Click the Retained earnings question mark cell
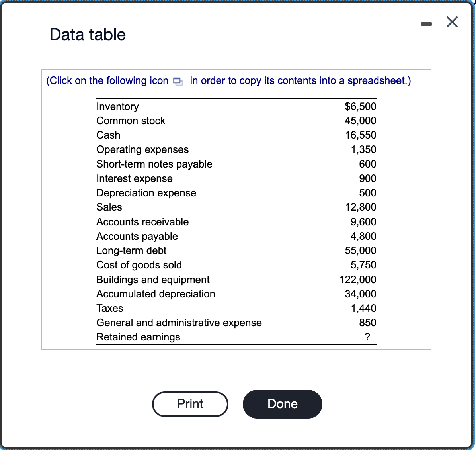The width and height of the screenshot is (476, 450). (367, 337)
